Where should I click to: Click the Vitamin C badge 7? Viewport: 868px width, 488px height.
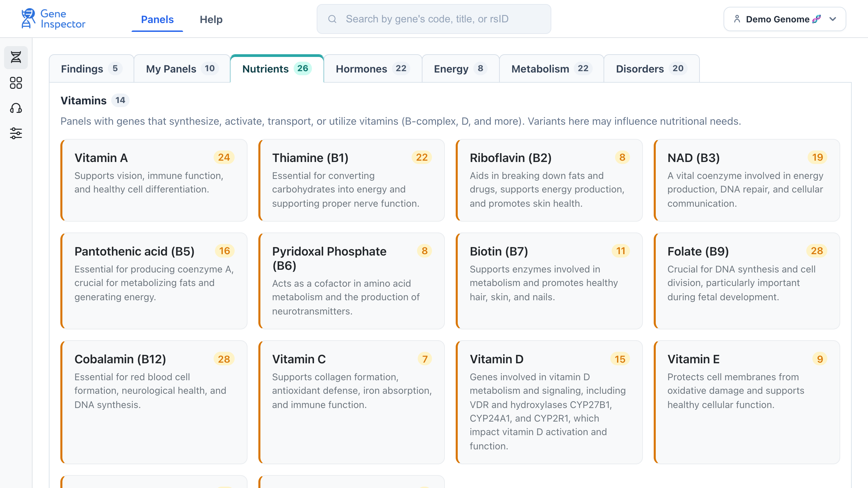point(425,359)
